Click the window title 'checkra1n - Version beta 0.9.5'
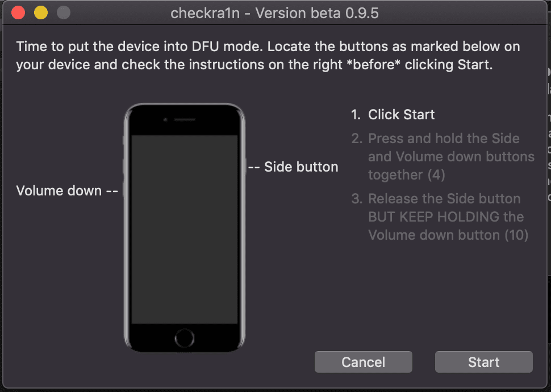551x392 pixels. pos(274,14)
